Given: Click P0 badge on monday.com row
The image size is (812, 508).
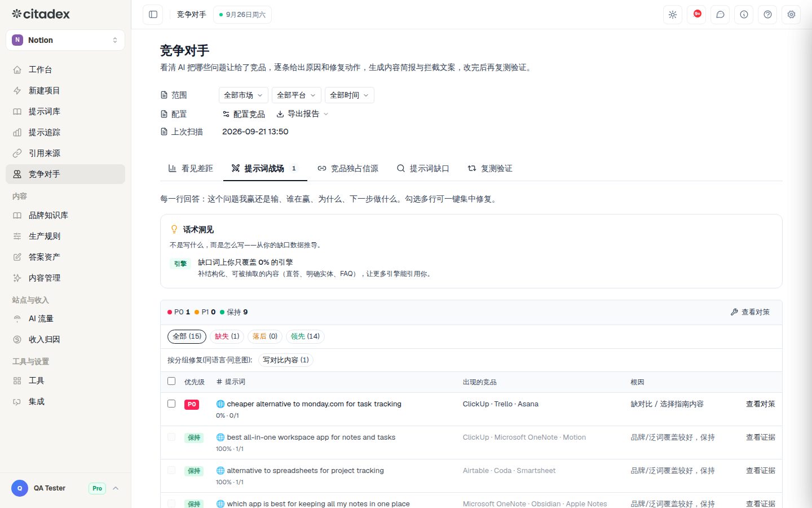Looking at the screenshot, I should [x=192, y=404].
